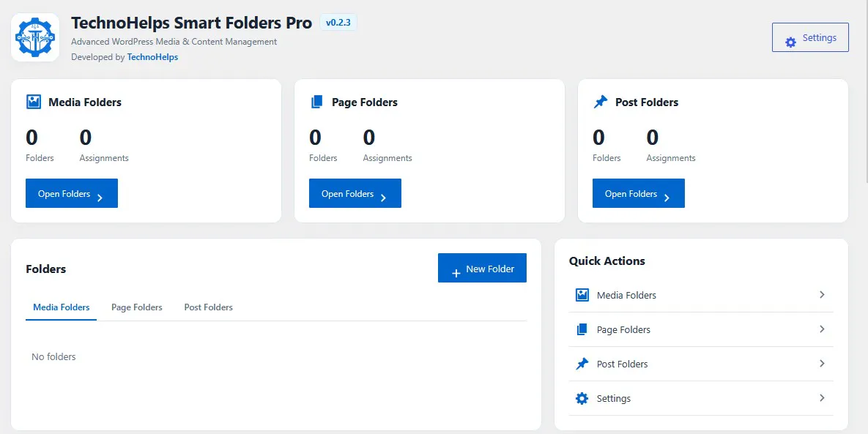Click the plus icon in New Folder button
Screen dimensions: 868x434
[456, 273]
